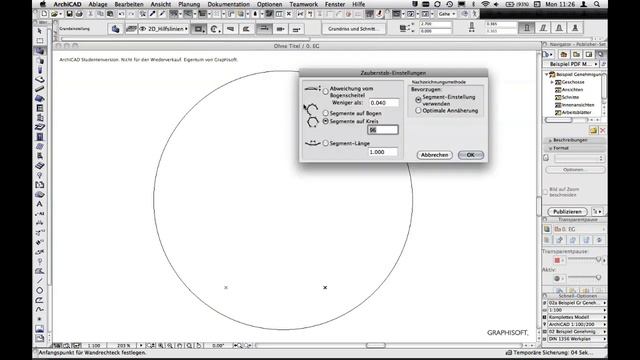Click the Segmente auf Kreis value field
Viewport: 640px width, 360px height.
point(382,130)
